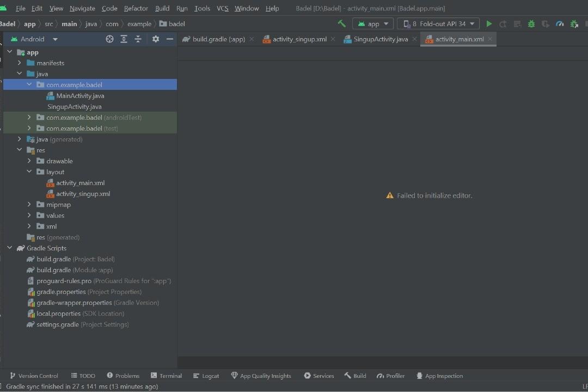588x392 pixels.
Task: Open the device selector showing Fold-out API 34
Action: (x=438, y=23)
